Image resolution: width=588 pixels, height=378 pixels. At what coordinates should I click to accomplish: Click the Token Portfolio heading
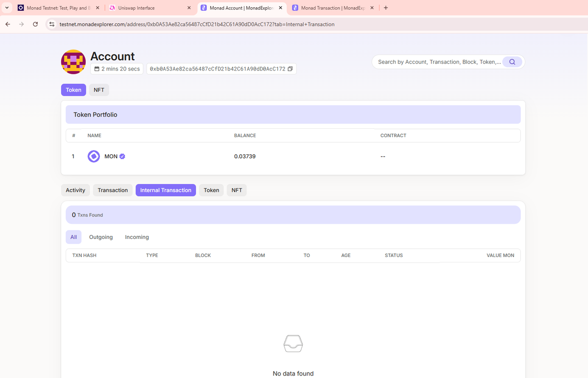(x=96, y=115)
